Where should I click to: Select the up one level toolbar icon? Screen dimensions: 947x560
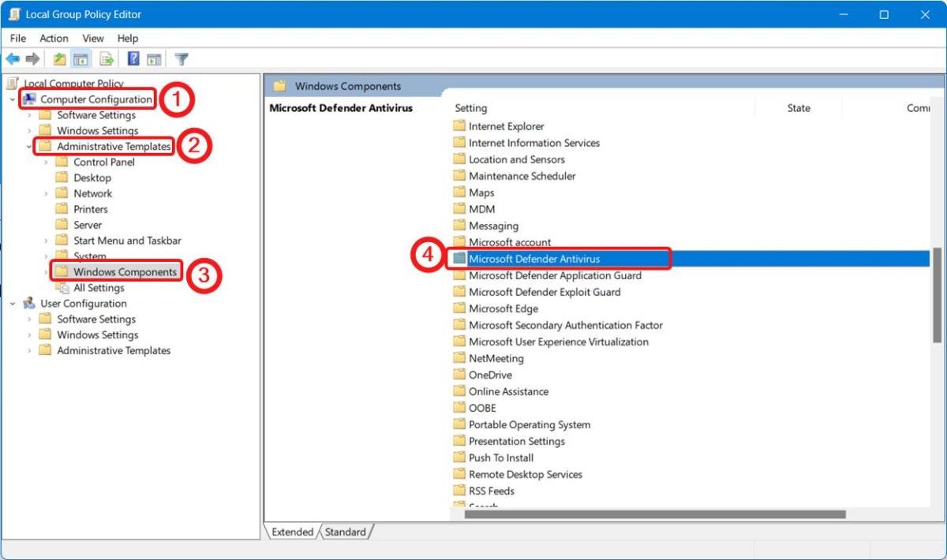[x=58, y=58]
